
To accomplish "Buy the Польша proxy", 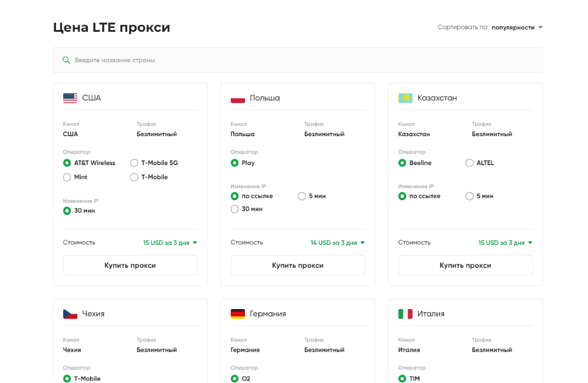I will pos(298,265).
